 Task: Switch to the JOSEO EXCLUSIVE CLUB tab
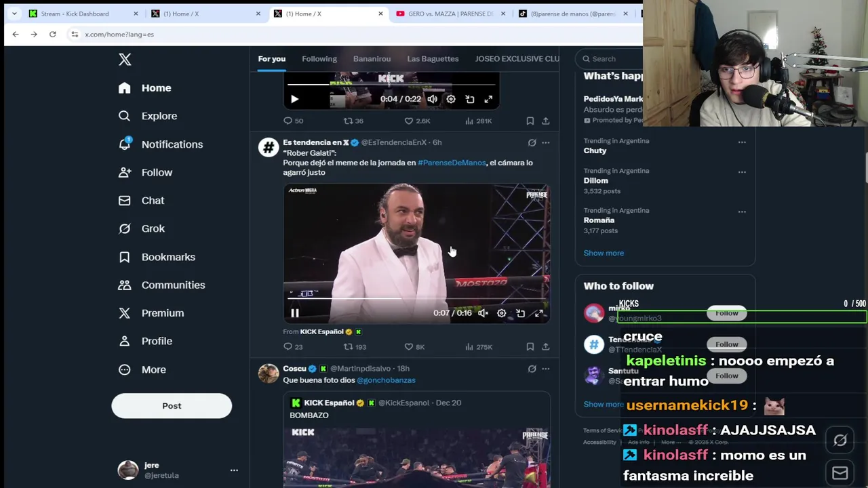[517, 59]
